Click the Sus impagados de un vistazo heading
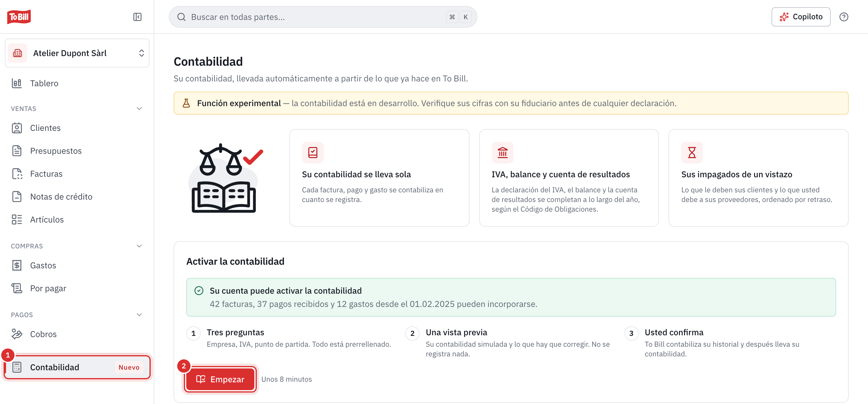 737,175
